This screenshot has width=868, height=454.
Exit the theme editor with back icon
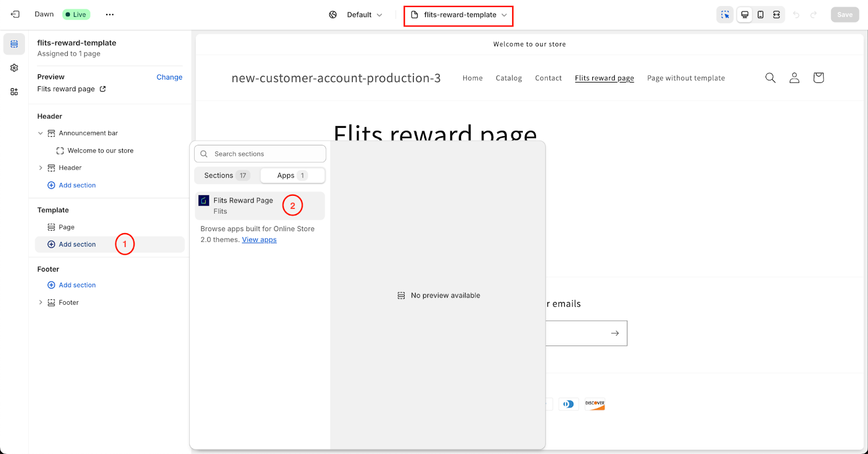(15, 15)
